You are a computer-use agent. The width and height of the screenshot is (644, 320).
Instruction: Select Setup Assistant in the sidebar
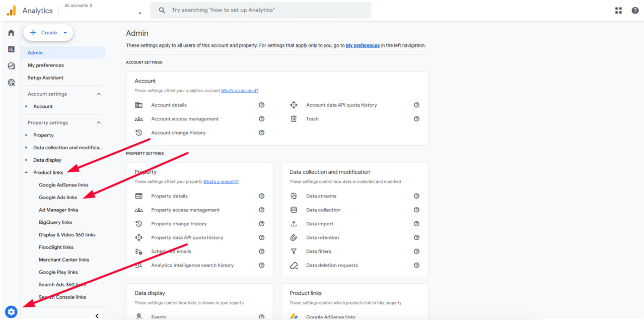click(x=46, y=78)
